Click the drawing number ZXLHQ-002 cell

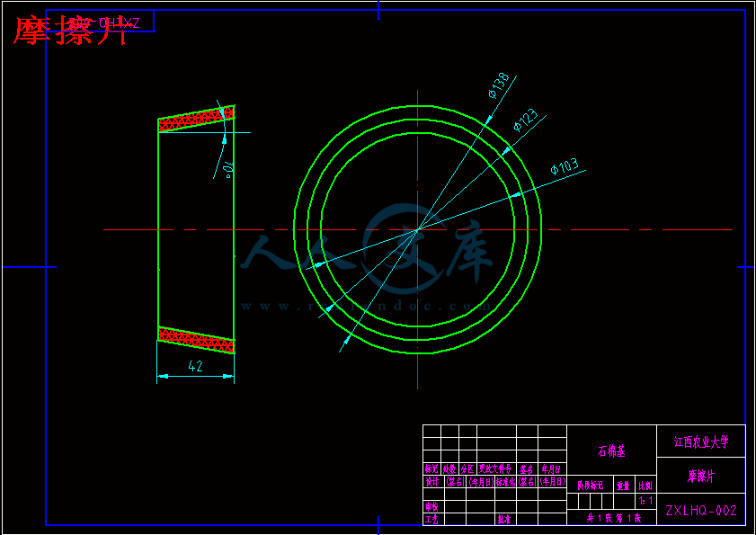(x=701, y=511)
